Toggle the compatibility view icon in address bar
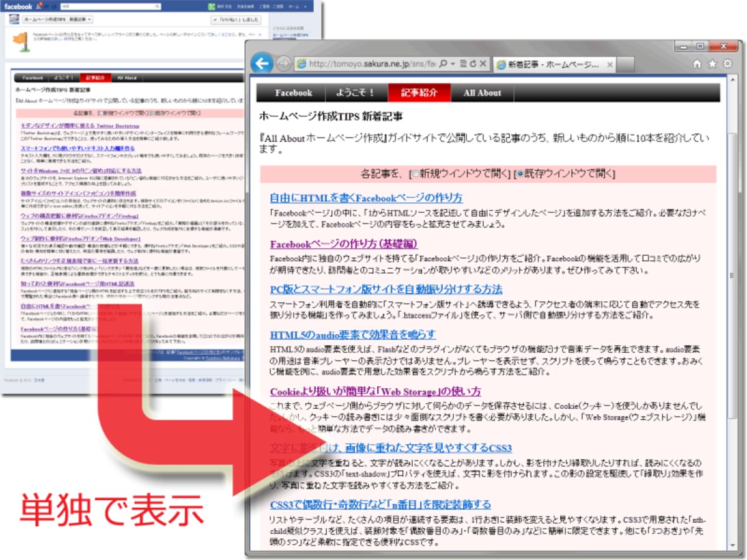The height and width of the screenshot is (560, 747). click(463, 63)
